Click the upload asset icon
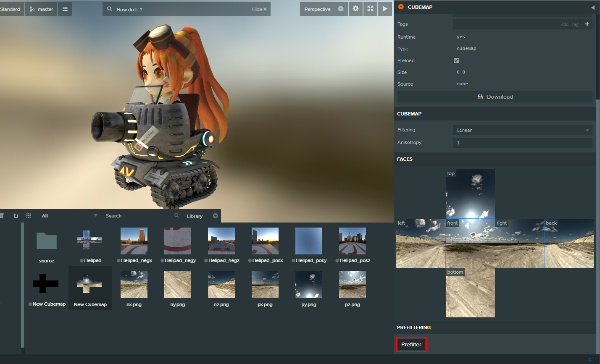The image size is (600, 364). [16, 216]
